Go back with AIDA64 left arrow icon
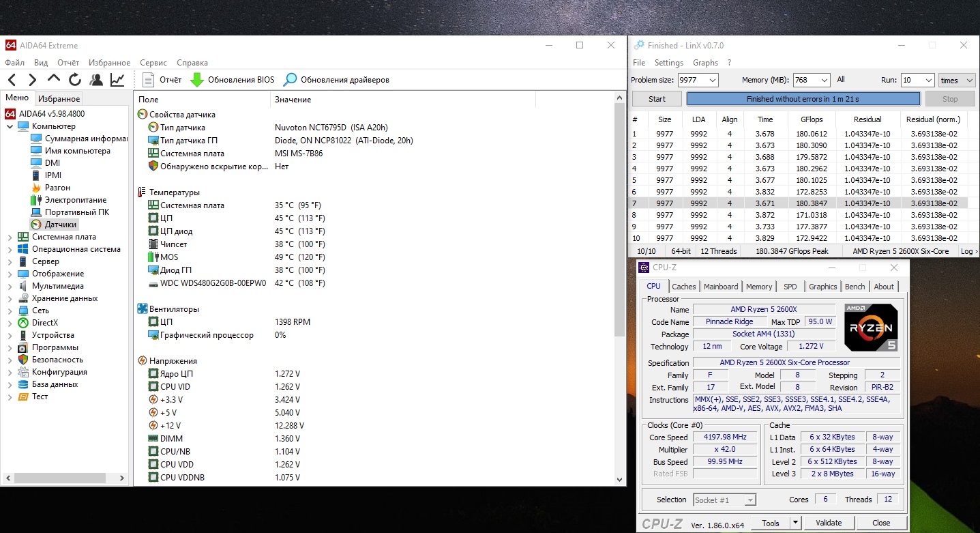The height and width of the screenshot is (533, 980). click(x=12, y=80)
